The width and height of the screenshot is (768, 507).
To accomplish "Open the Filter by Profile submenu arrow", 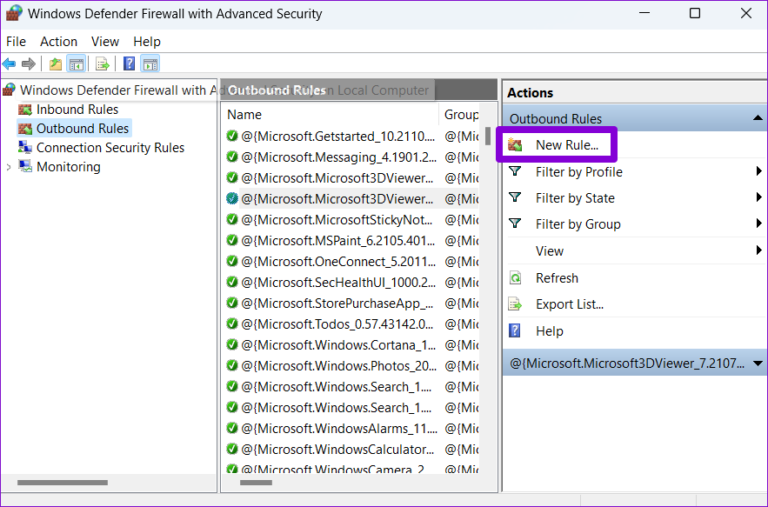I will (759, 171).
